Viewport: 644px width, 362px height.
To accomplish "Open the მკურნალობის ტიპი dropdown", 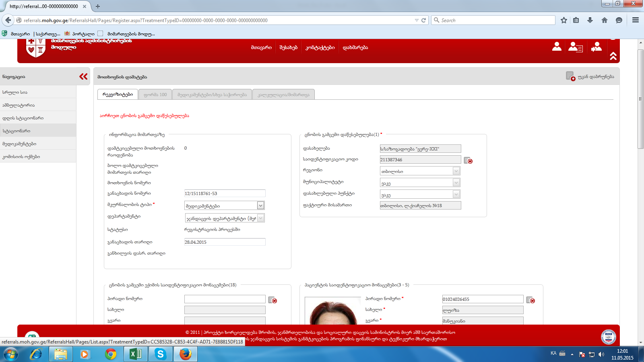I will [x=260, y=206].
